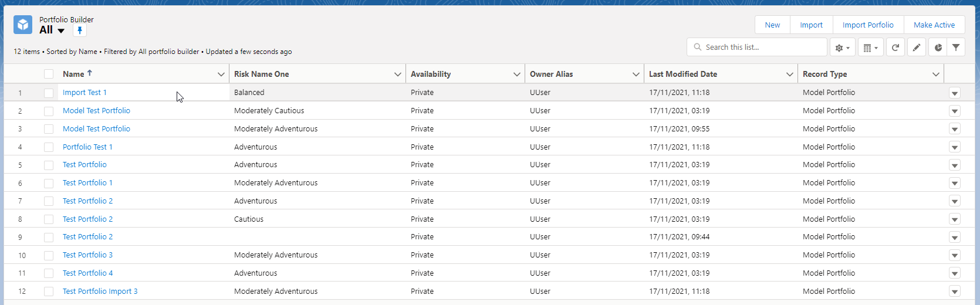Open list view controls gear menu
The image size is (980, 305).
pyautogui.click(x=842, y=48)
